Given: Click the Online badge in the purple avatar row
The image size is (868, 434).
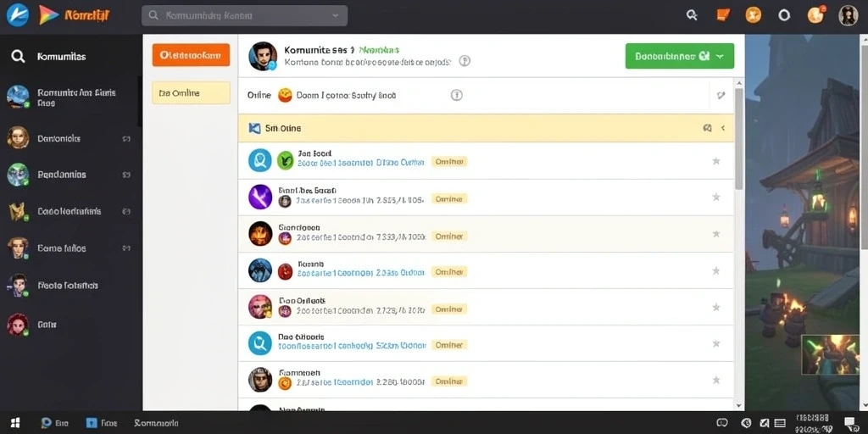Looking at the screenshot, I should pyautogui.click(x=449, y=198).
